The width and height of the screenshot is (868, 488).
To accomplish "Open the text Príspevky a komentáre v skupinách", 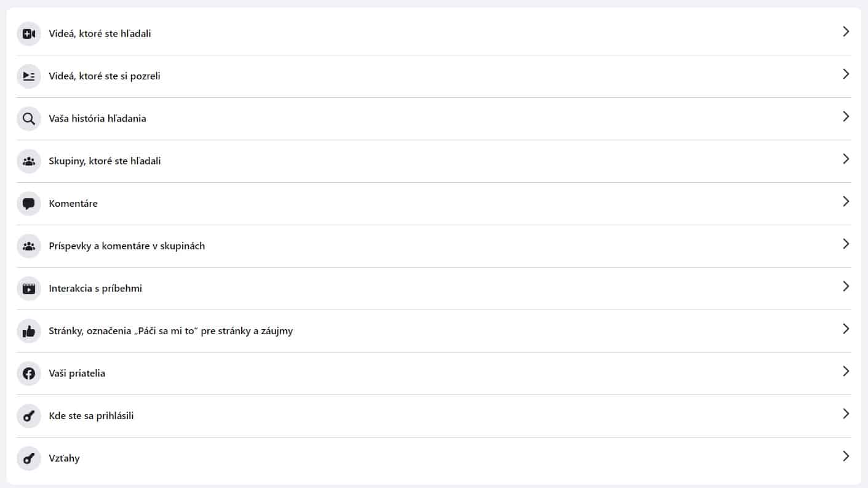I will pos(127,246).
